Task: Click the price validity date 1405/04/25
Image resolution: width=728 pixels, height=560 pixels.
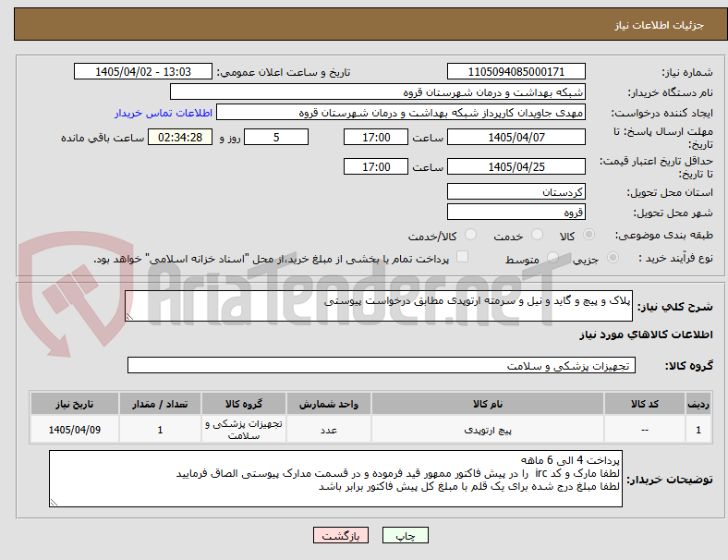Action: click(516, 166)
